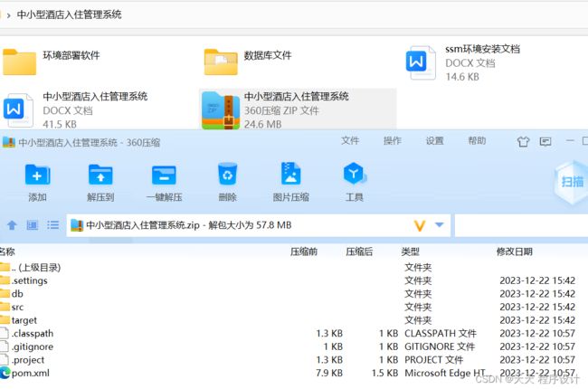This screenshot has height=389, width=588.
Task: Sort by the 修改日期 column header
Action: pyautogui.click(x=514, y=251)
